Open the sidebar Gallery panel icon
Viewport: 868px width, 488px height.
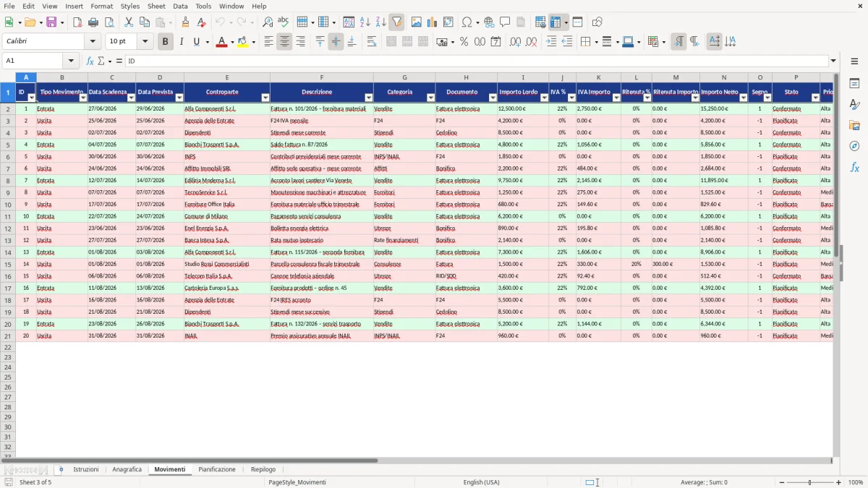854,126
